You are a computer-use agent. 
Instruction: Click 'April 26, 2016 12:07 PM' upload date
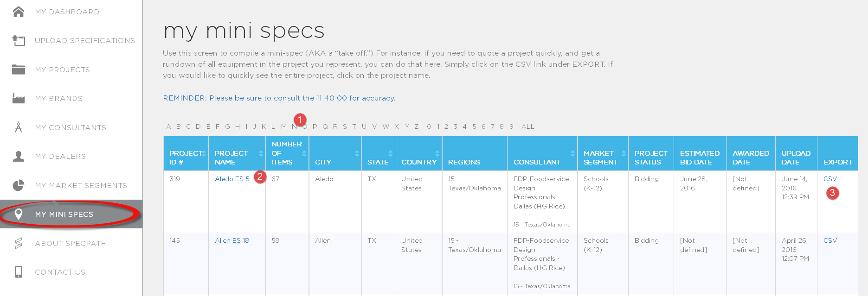(795, 250)
